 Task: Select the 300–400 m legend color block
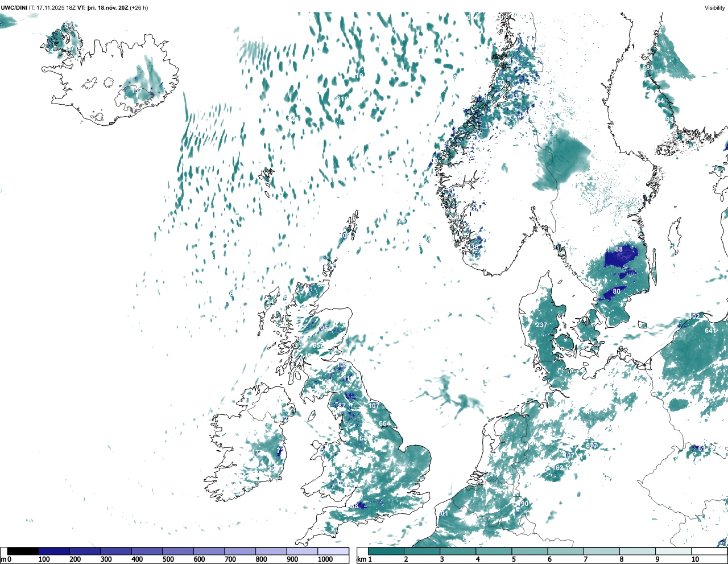116,551
